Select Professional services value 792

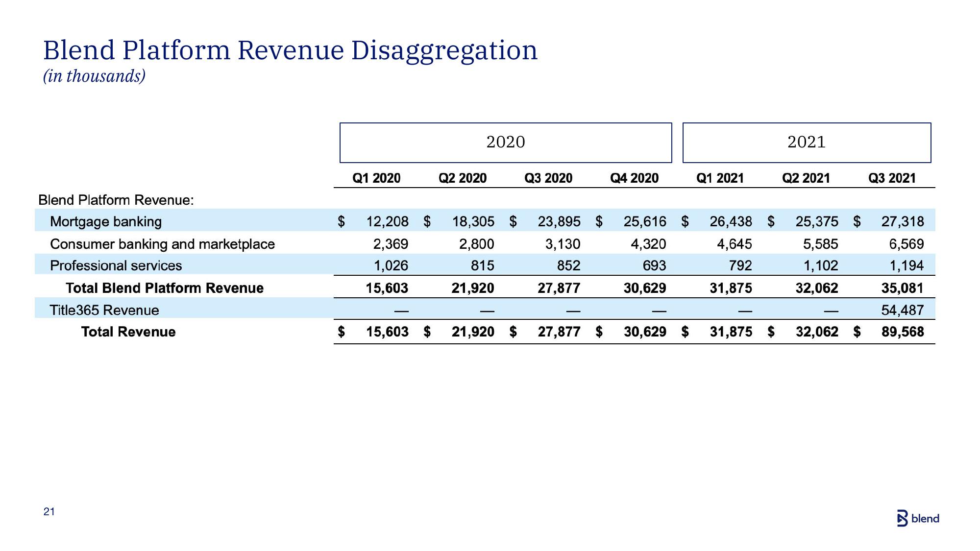point(740,266)
